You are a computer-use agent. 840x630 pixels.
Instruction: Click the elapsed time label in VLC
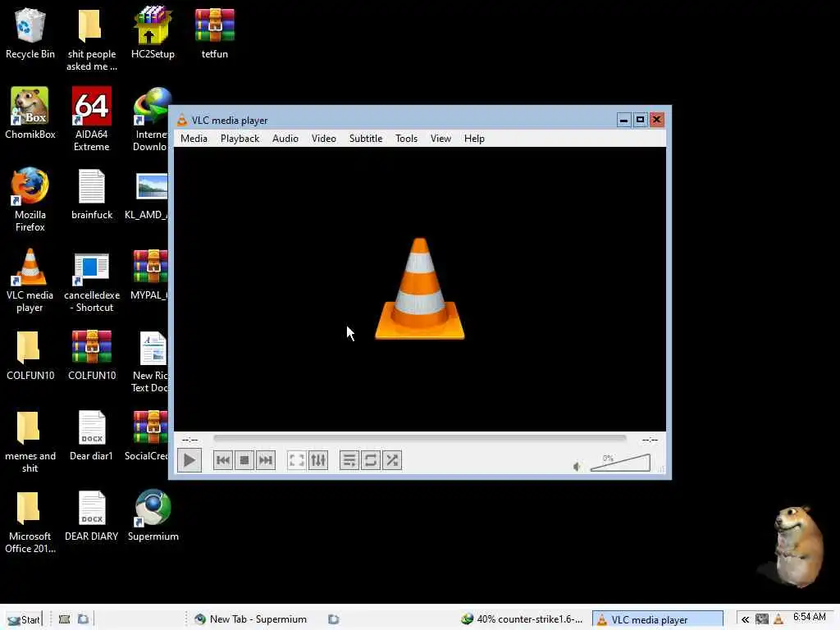click(x=190, y=440)
